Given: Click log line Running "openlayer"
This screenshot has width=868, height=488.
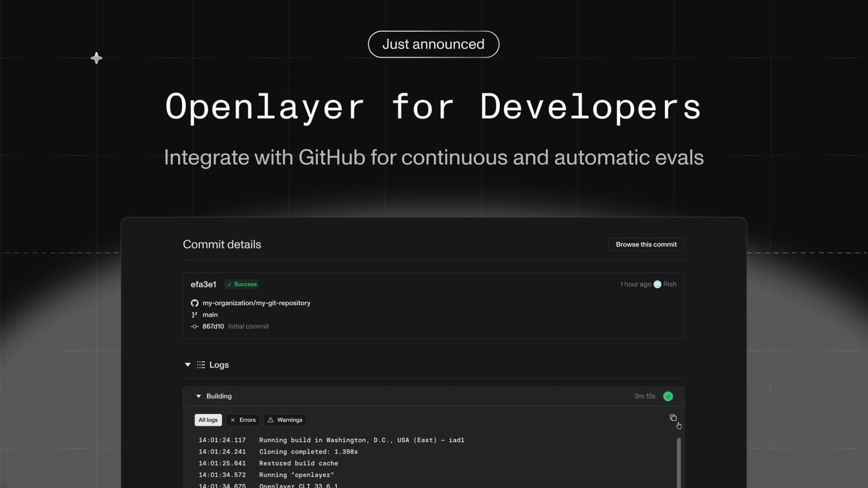Looking at the screenshot, I should (x=297, y=475).
